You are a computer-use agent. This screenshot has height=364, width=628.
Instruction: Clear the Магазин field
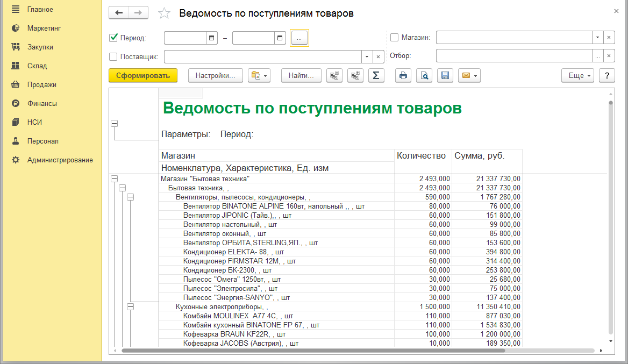coord(609,37)
